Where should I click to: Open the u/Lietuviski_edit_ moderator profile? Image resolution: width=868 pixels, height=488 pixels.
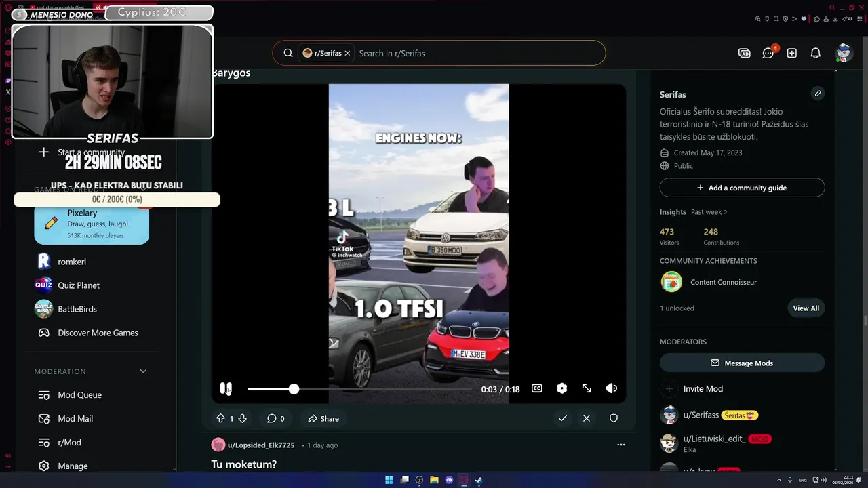point(714,439)
